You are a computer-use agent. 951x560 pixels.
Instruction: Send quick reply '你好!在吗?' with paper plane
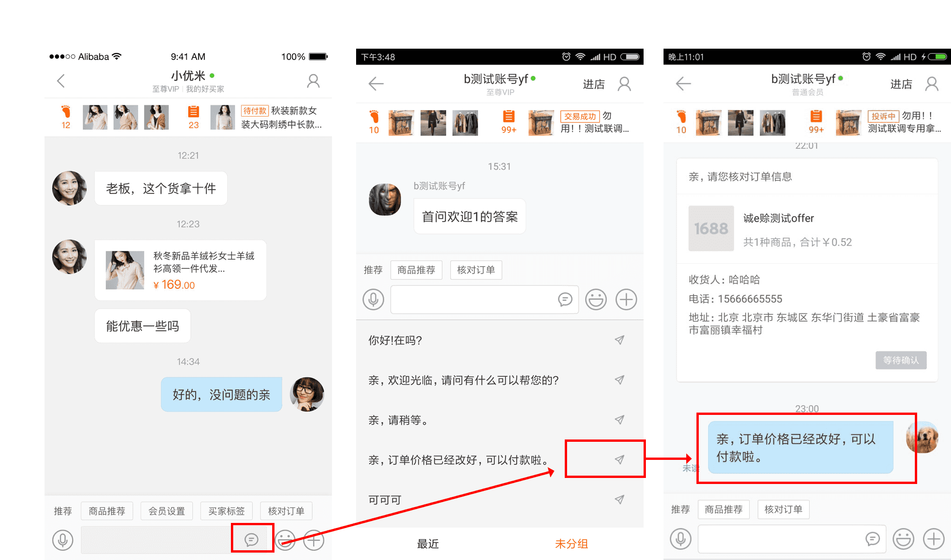tap(619, 340)
